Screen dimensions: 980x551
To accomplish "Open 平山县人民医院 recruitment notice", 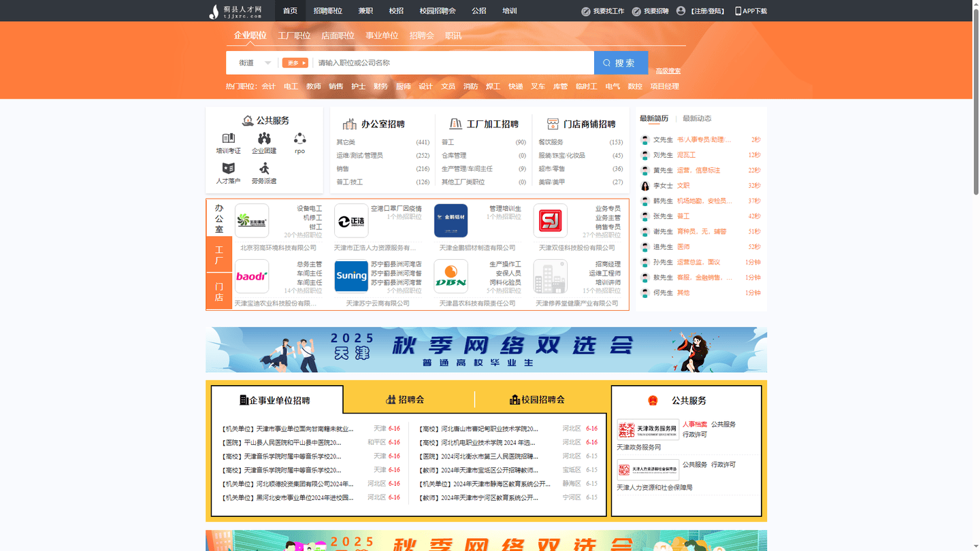I will point(282,442).
